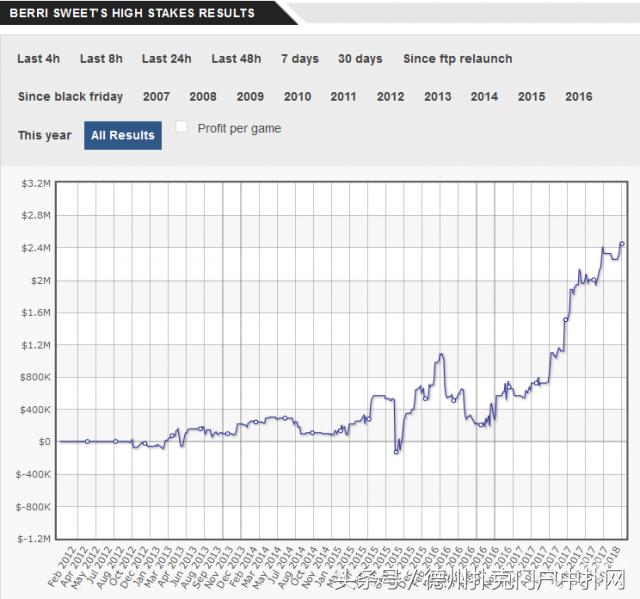Select the Last 4h time filter
Viewport: 640px width, 599px height.
38,59
